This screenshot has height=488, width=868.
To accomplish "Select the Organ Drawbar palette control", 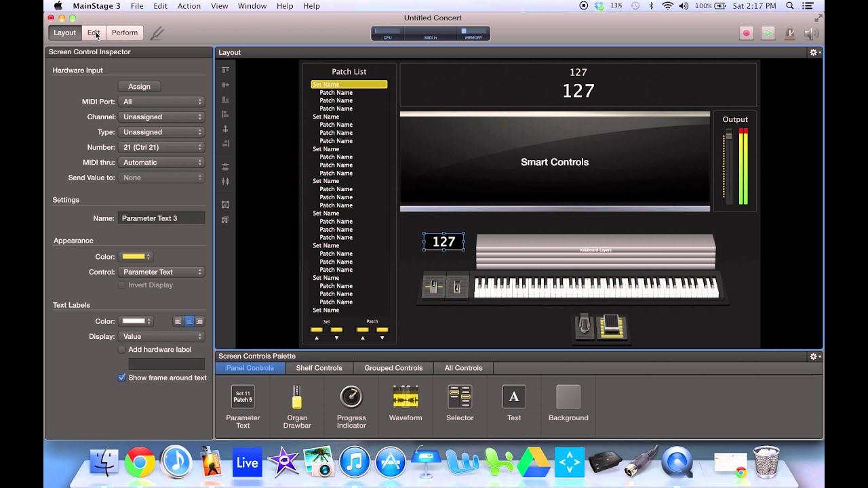I will [x=297, y=406].
